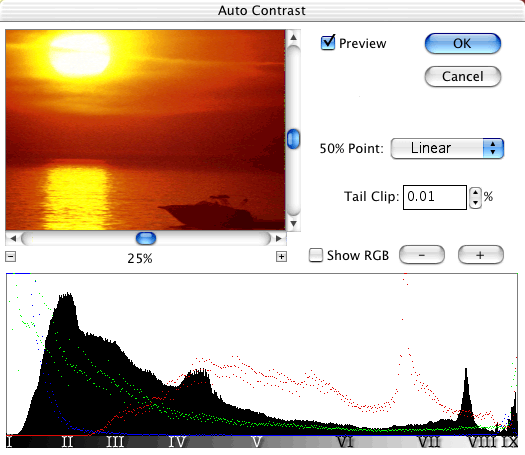Viewport: 525px width, 455px height.
Task: Increase Tail Clip with the up stepper arrow
Action: coord(475,192)
